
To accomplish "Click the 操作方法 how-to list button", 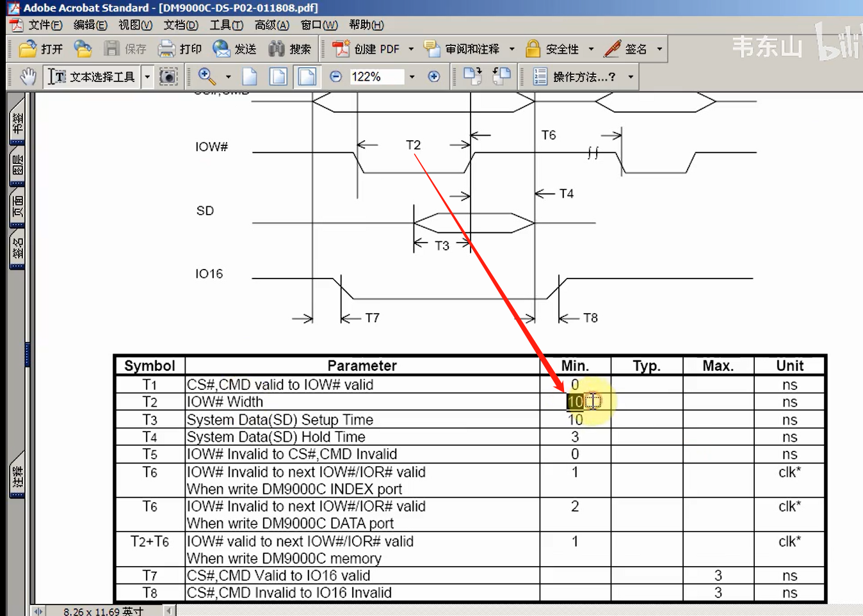I will coord(575,77).
